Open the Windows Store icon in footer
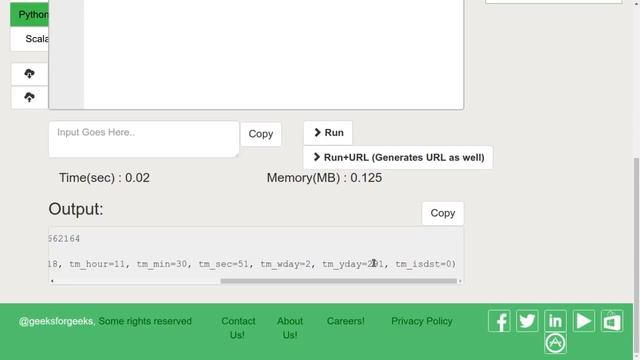 612,321
